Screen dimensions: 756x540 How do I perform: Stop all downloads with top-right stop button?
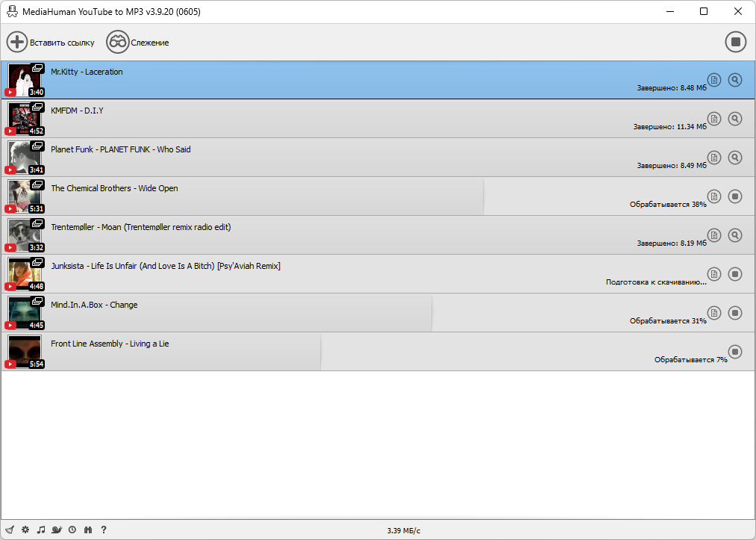tap(736, 42)
